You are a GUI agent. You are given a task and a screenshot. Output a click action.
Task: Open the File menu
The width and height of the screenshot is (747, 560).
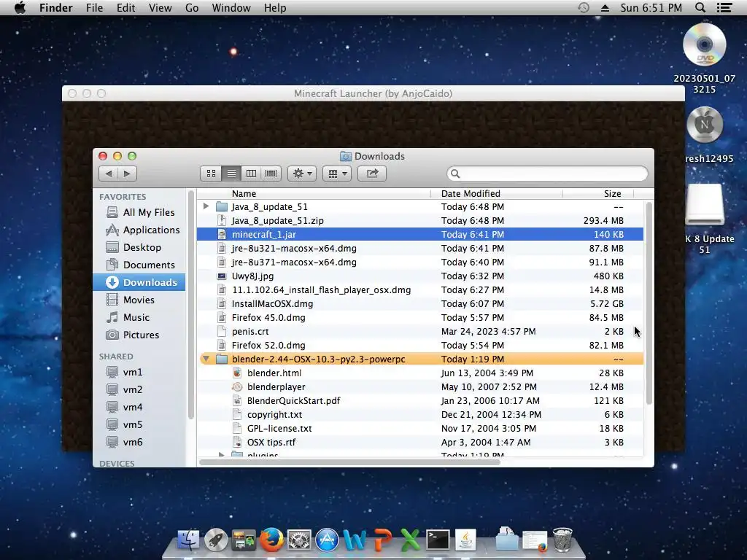(94, 7)
